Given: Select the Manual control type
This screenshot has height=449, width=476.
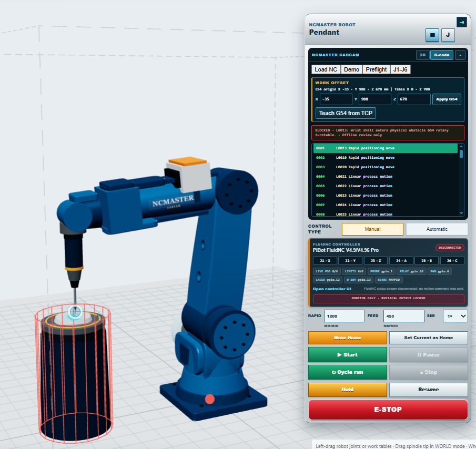Looking at the screenshot, I should (x=372, y=229).
